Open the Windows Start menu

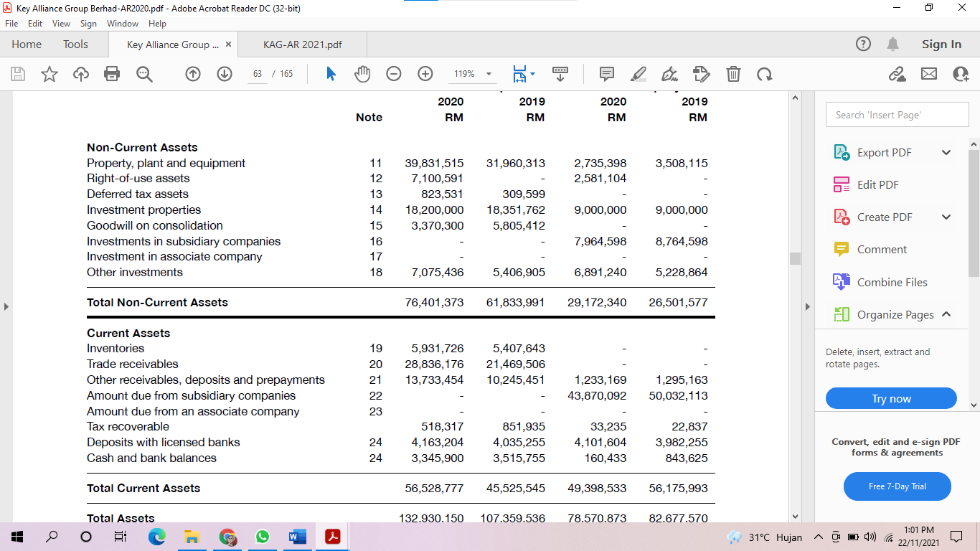pyautogui.click(x=18, y=537)
